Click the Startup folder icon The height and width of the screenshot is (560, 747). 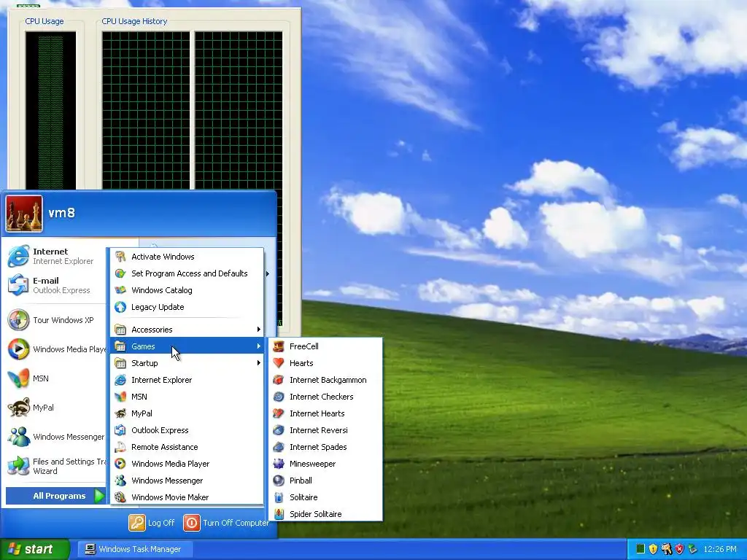pyautogui.click(x=120, y=363)
